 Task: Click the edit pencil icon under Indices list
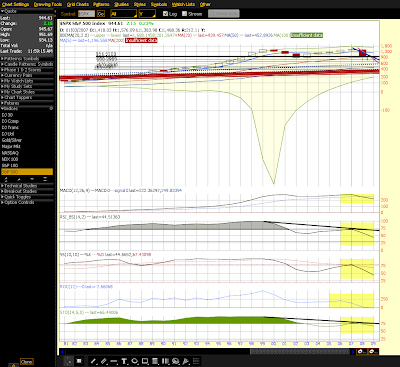(19, 179)
